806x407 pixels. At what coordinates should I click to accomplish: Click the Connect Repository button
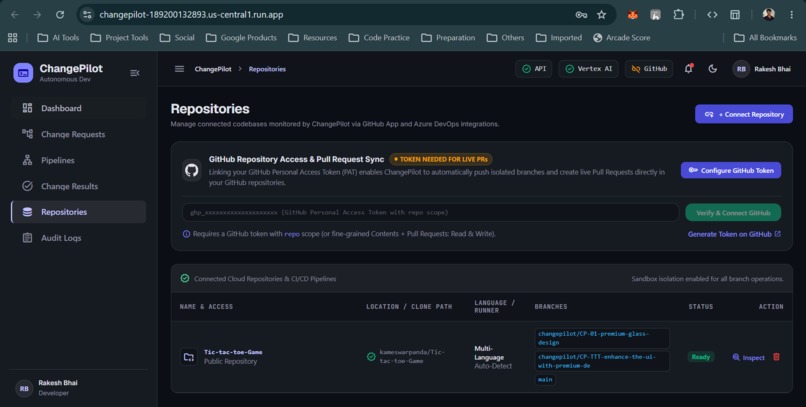coord(744,114)
